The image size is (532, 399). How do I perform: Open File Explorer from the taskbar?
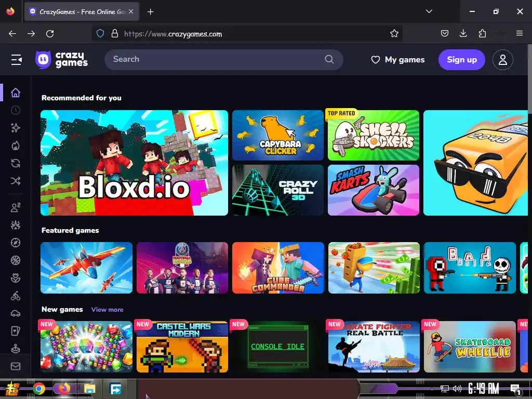point(89,389)
